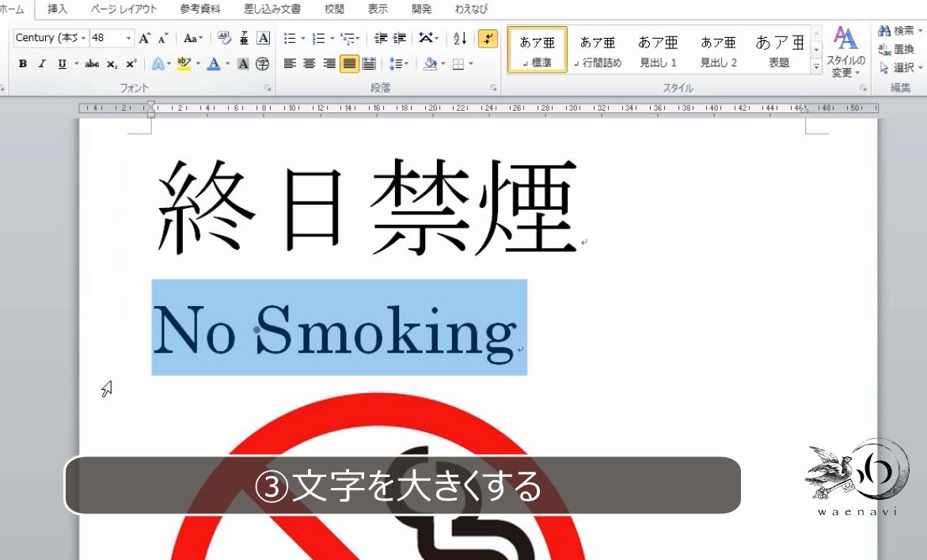This screenshot has width=927, height=560.
Task: Clear formatting with the eraser icon
Action: [x=225, y=39]
